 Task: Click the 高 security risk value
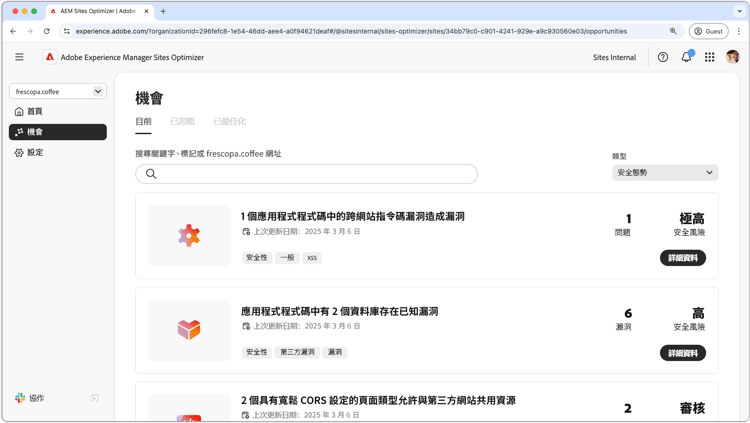point(698,313)
